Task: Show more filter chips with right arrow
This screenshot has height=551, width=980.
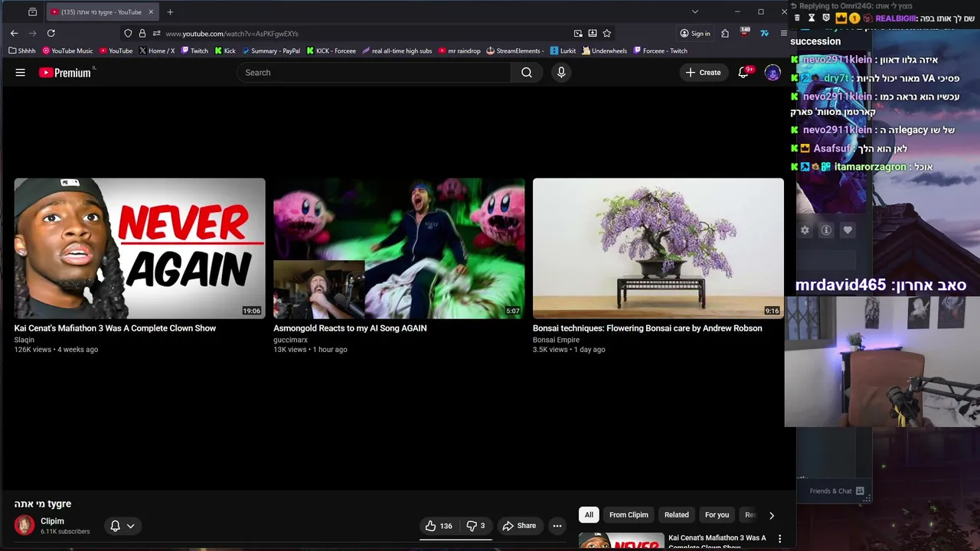Action: [771, 515]
